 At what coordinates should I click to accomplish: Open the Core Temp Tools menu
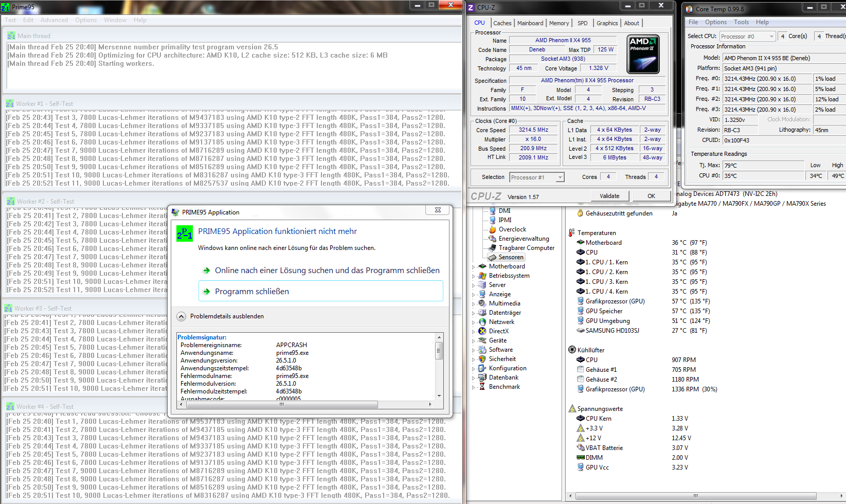point(741,22)
